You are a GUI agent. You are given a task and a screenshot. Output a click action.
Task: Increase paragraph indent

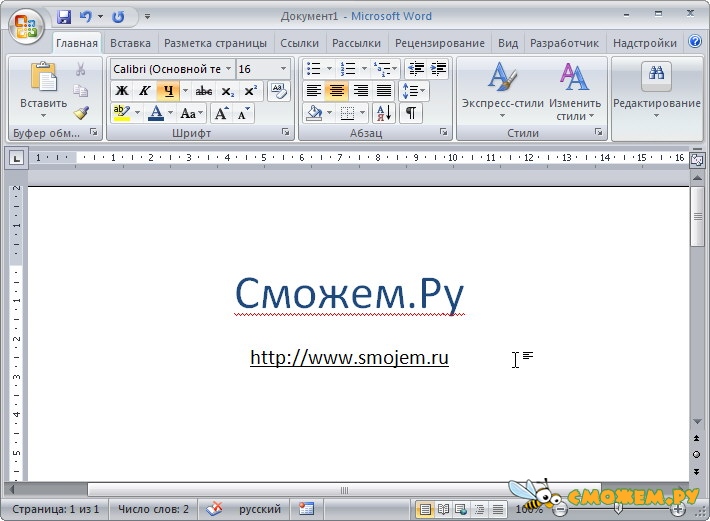coord(438,69)
